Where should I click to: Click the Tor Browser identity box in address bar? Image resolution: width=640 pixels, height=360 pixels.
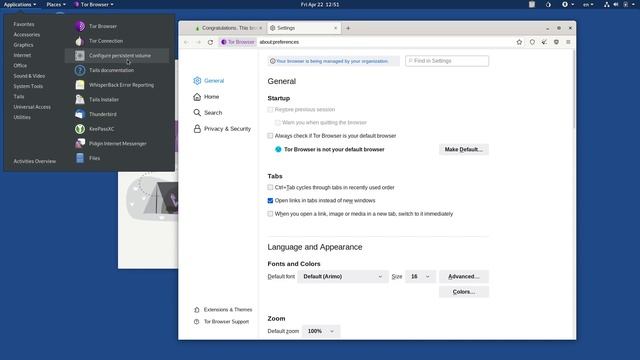coord(238,42)
